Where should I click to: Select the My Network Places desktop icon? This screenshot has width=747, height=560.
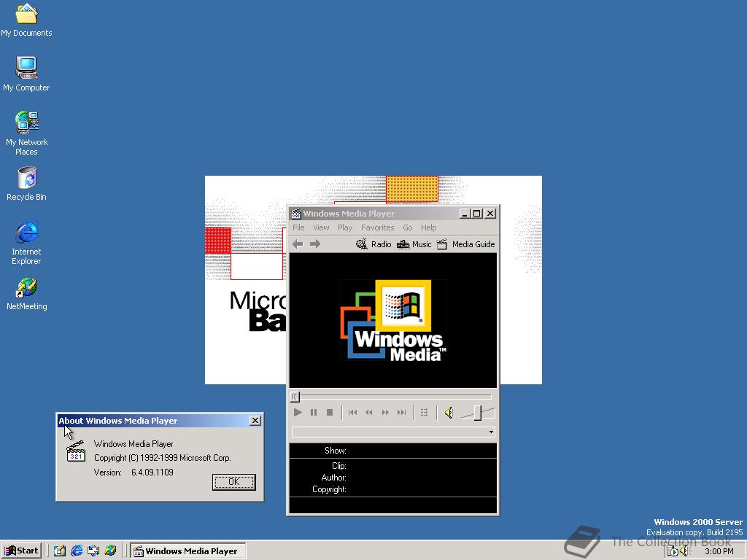tap(27, 133)
